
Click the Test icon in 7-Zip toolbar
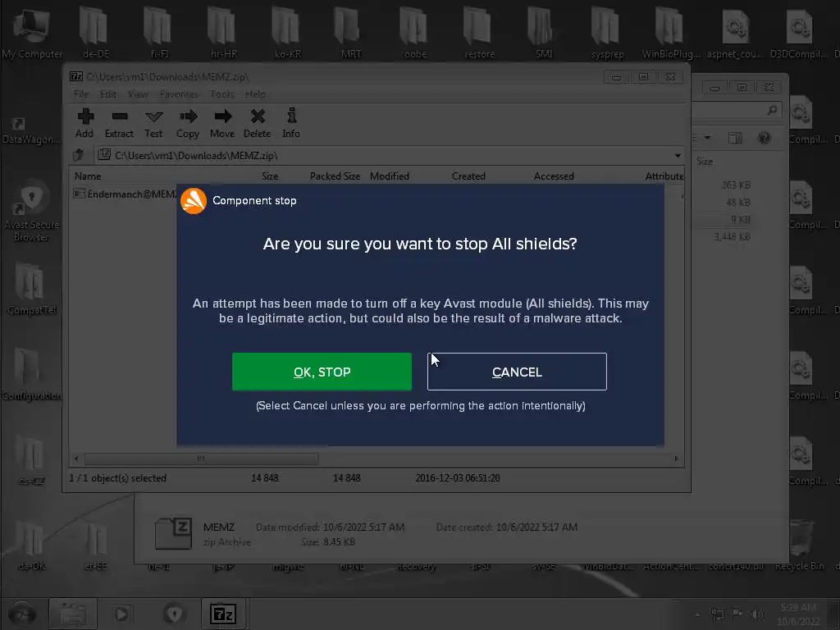pyautogui.click(x=153, y=116)
